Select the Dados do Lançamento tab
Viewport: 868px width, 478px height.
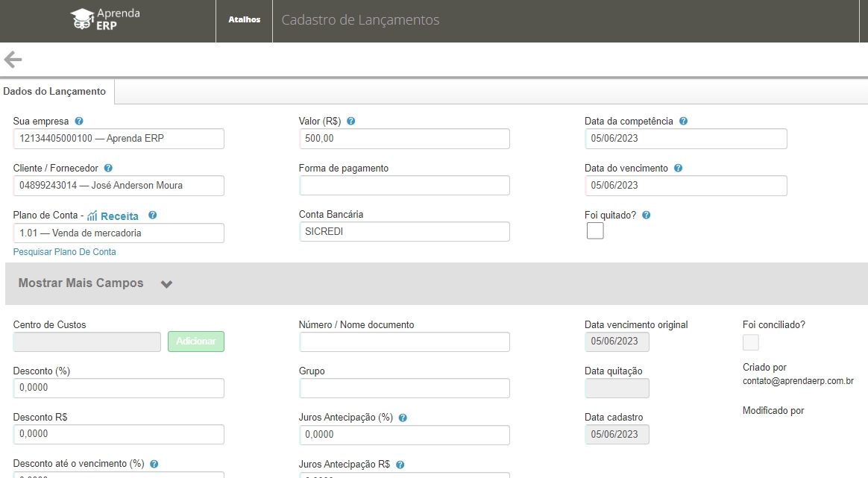click(54, 92)
